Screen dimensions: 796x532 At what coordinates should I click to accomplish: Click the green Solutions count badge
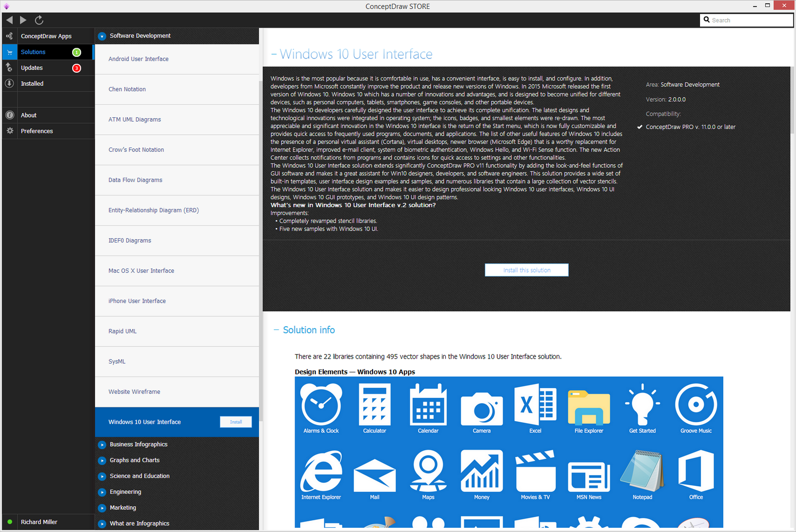(76, 52)
